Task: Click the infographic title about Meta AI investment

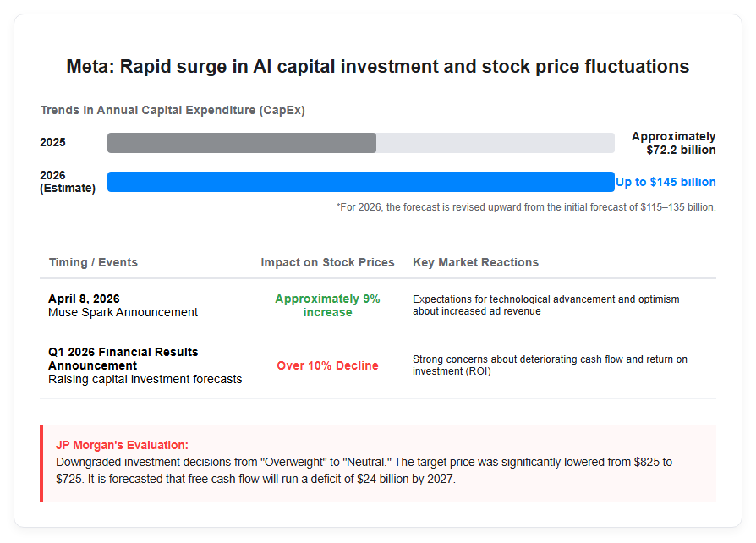Action: (377, 67)
